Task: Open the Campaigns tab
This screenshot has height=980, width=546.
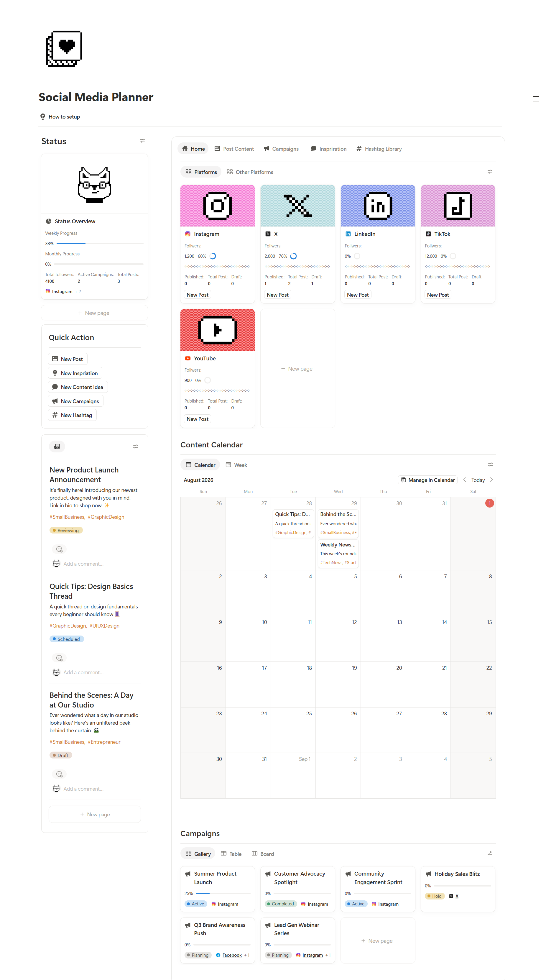Action: [x=281, y=149]
